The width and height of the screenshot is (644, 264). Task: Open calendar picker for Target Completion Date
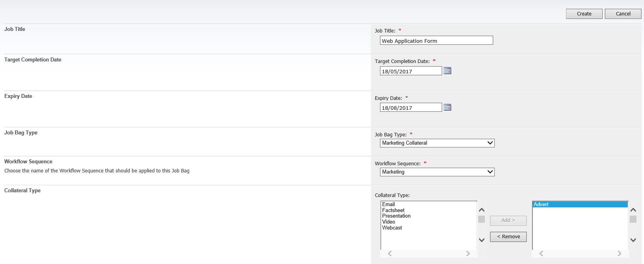click(x=447, y=71)
